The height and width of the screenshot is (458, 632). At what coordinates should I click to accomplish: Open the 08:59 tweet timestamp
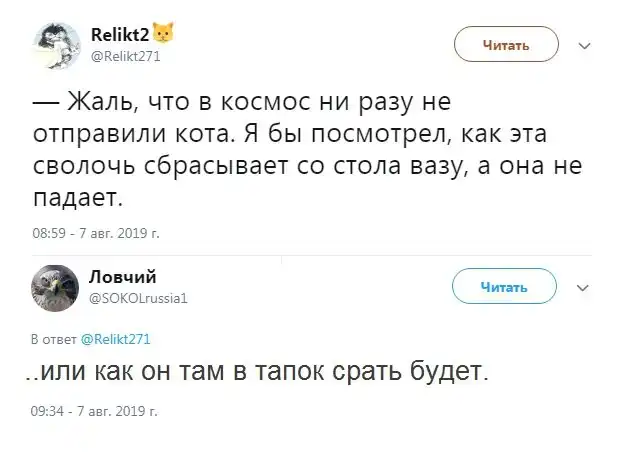[96, 234]
